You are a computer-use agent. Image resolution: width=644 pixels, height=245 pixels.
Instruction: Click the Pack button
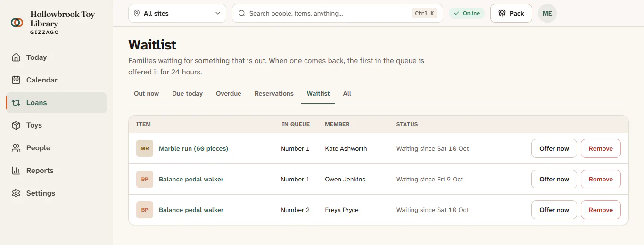pyautogui.click(x=511, y=13)
